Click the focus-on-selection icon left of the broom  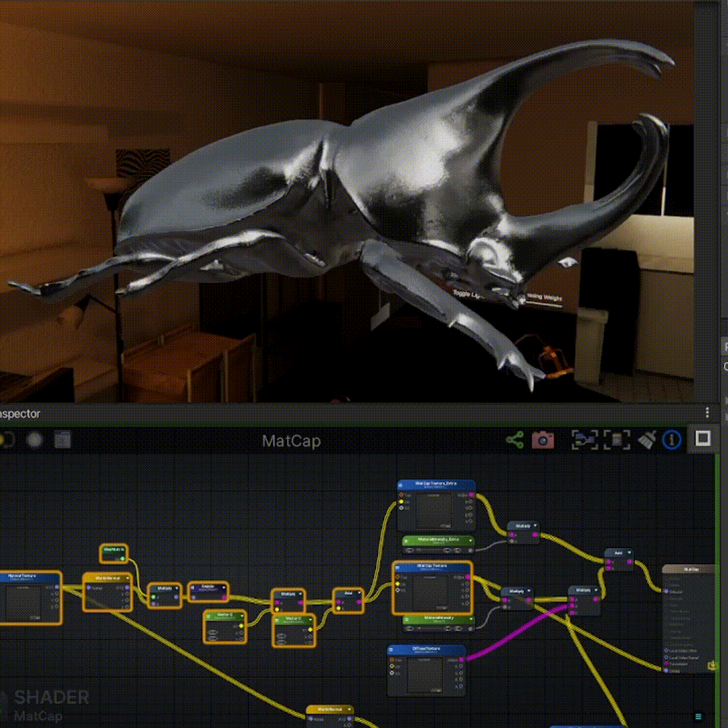click(x=615, y=440)
